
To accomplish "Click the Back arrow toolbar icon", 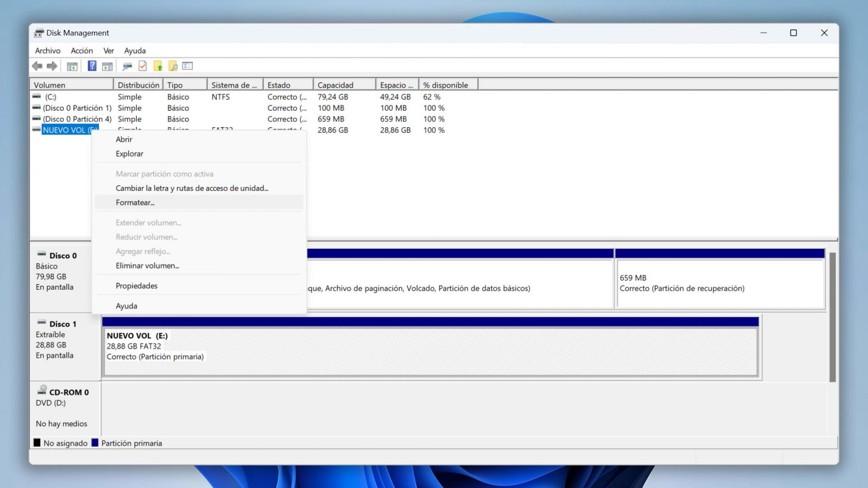I will [x=37, y=66].
